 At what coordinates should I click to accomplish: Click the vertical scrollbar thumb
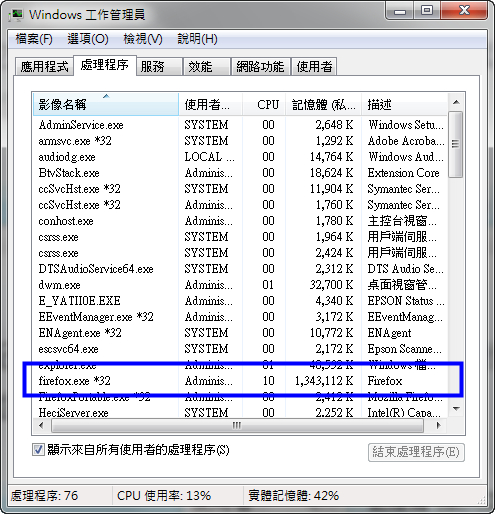pyautogui.click(x=456, y=144)
